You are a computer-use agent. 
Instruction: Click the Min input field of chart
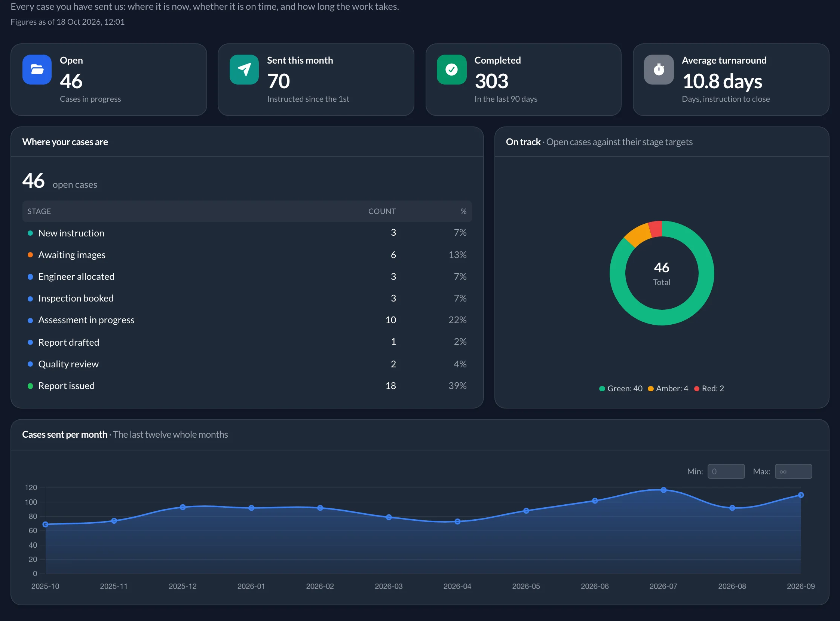coord(726,471)
